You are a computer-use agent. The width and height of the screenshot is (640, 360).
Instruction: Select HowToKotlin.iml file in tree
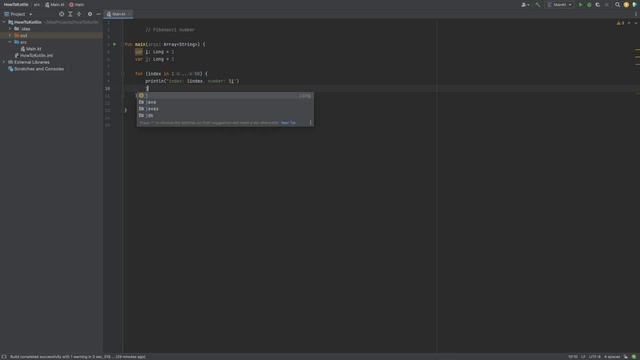pyautogui.click(x=33, y=55)
